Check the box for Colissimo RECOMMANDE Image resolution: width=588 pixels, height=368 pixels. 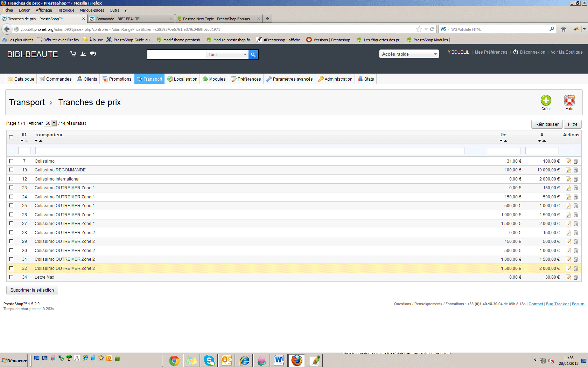click(11, 170)
